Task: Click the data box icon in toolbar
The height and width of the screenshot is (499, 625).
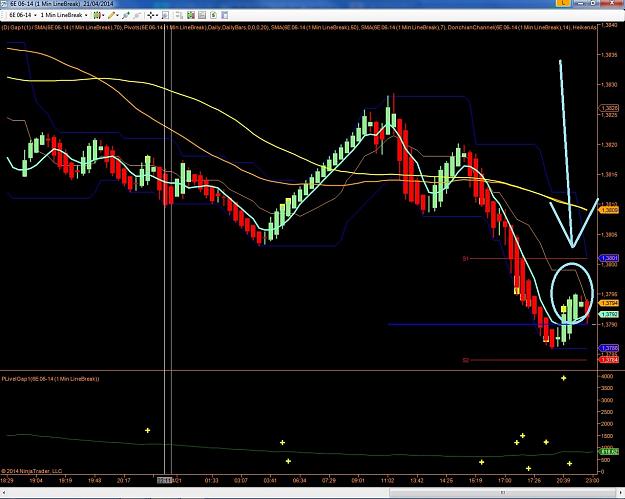Action: pos(165,15)
